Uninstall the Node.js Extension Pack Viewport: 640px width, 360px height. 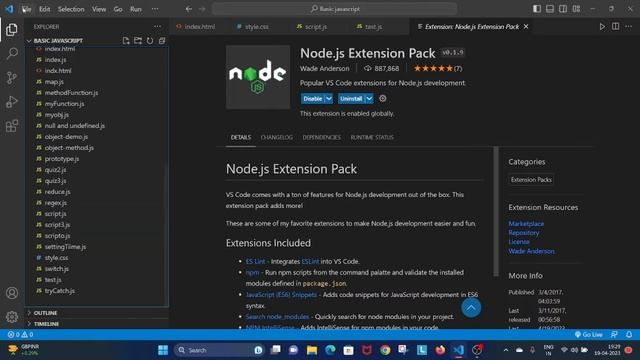tap(351, 99)
